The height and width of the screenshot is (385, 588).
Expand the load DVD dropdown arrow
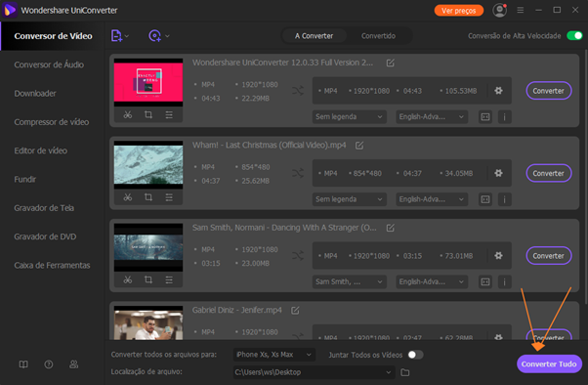point(167,36)
